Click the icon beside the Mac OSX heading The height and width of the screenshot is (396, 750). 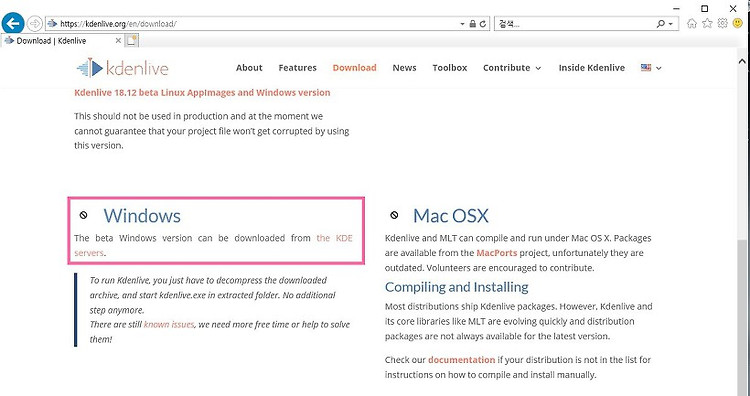tap(394, 215)
